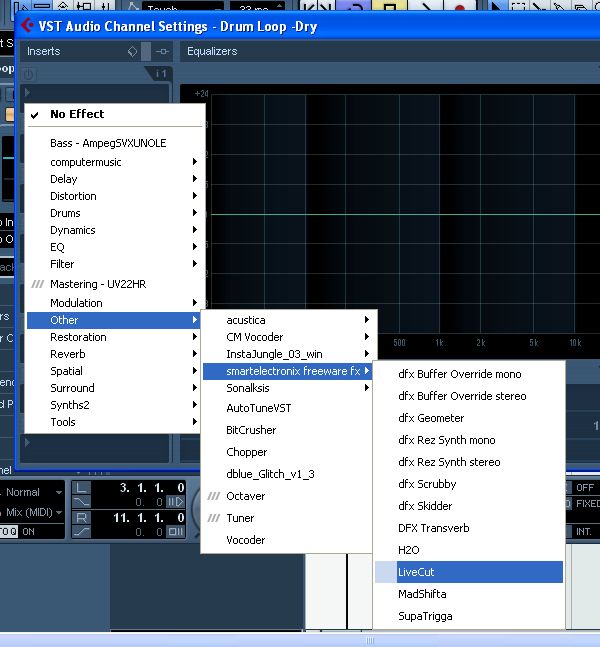Screen dimensions: 600x647
Task: Select No Effect in the plugin menu
Action: (115, 114)
